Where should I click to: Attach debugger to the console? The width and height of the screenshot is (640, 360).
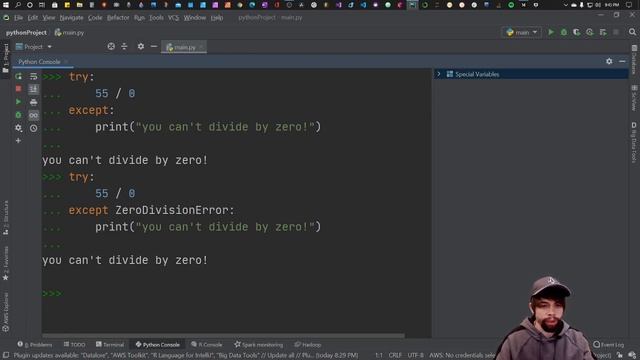[x=18, y=115]
